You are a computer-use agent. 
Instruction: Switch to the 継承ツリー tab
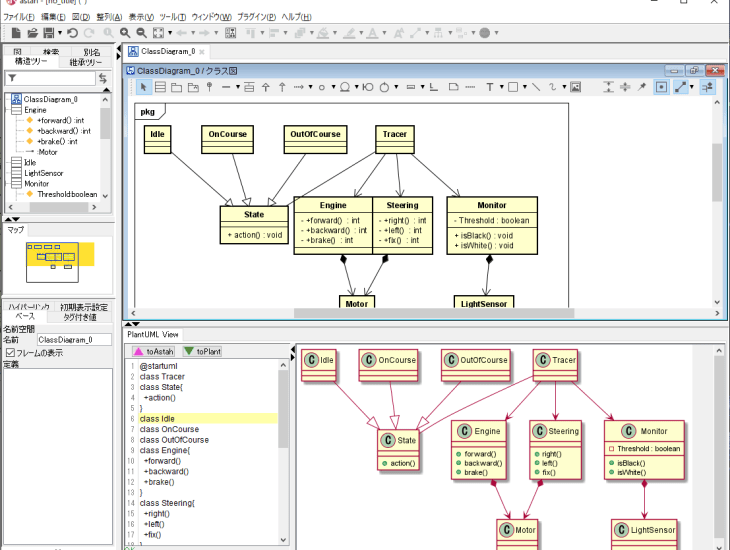(x=86, y=62)
